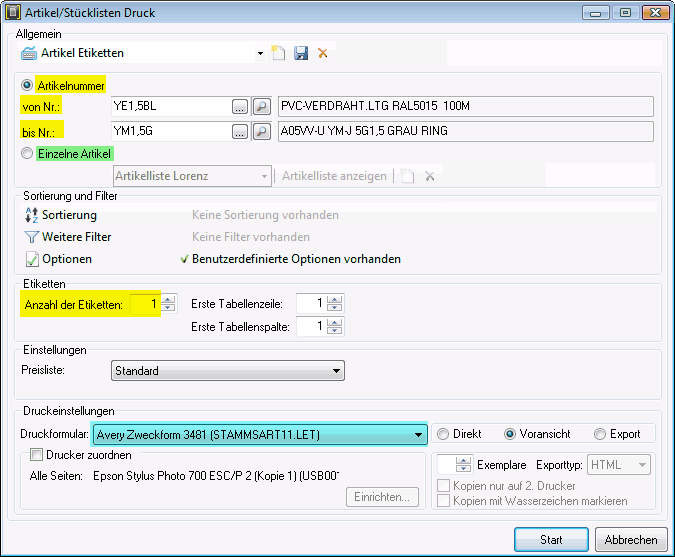Enable the Drucker zuordnen checkbox
675x557 pixels.
pos(37,455)
